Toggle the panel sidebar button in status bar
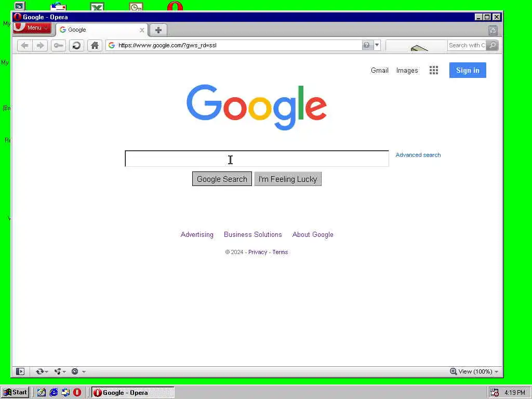Screen dimensions: 532x399 coord(20,371)
